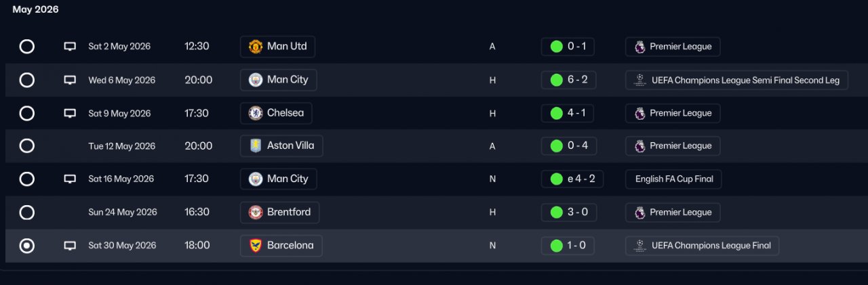Click the May 2026 month heading
Image resolution: width=868 pixels, height=285 pixels.
[35, 9]
